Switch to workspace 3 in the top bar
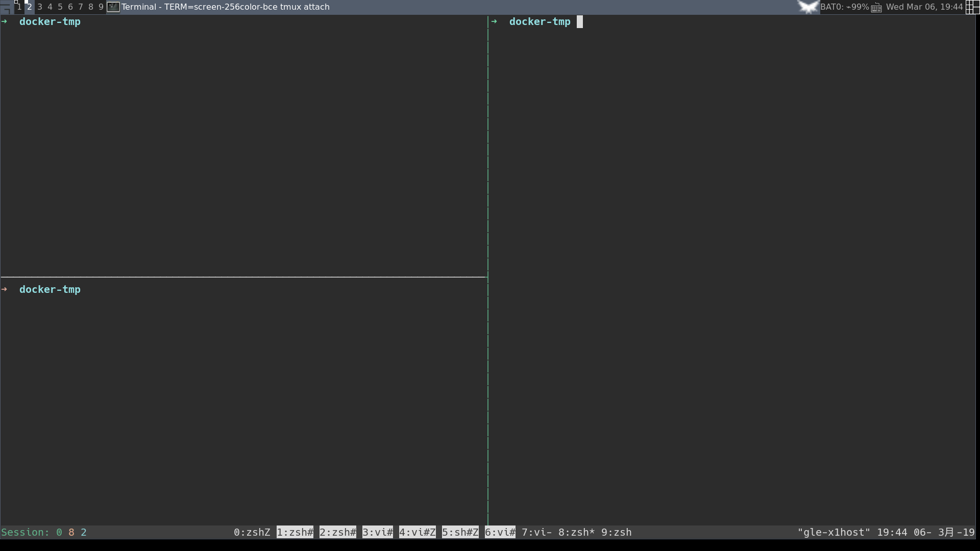 point(39,7)
